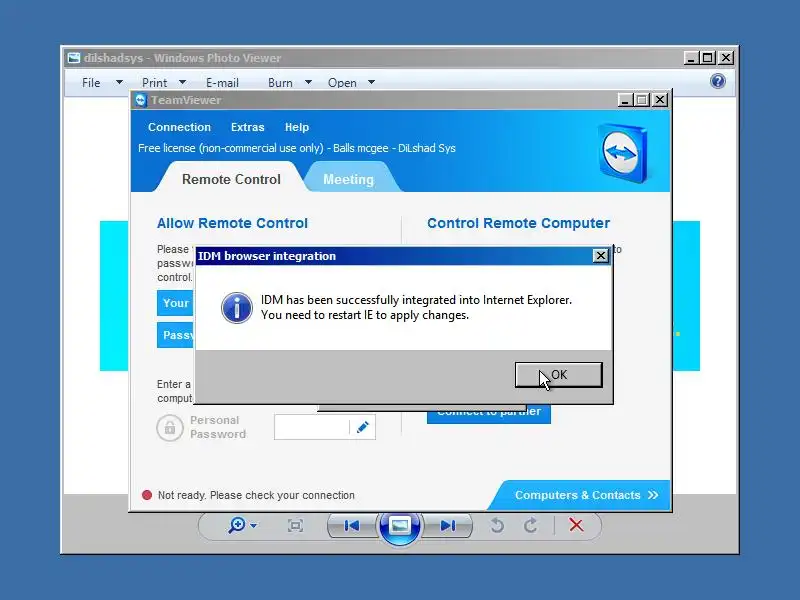Open the Photo Viewer Print menu
800x600 pixels.
[155, 83]
